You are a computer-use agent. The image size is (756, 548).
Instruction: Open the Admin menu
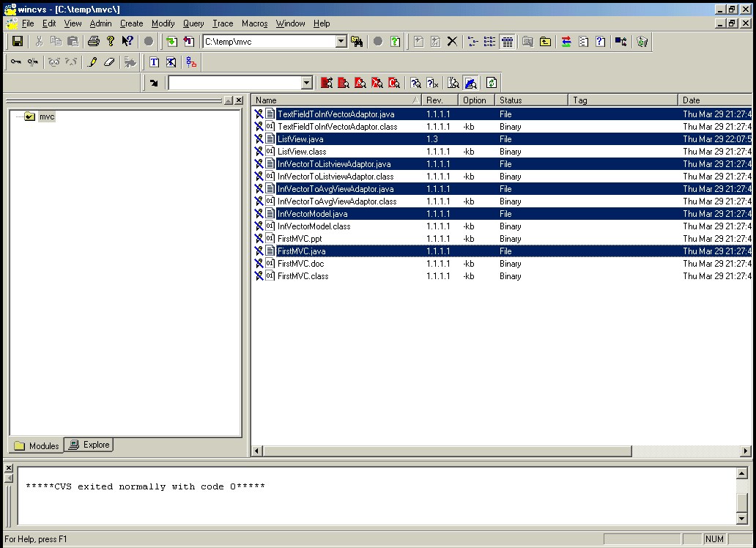tap(100, 23)
